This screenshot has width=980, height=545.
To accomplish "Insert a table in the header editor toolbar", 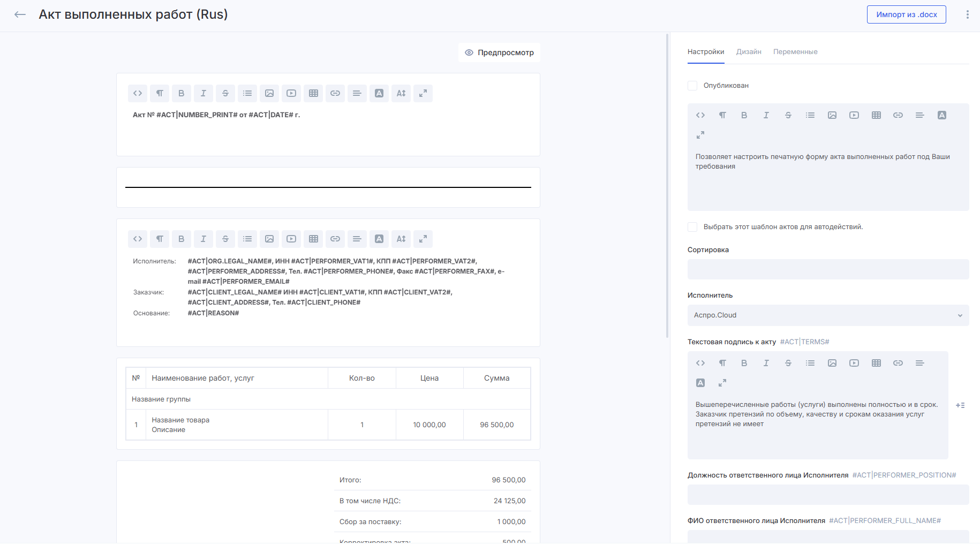I will pos(313,93).
